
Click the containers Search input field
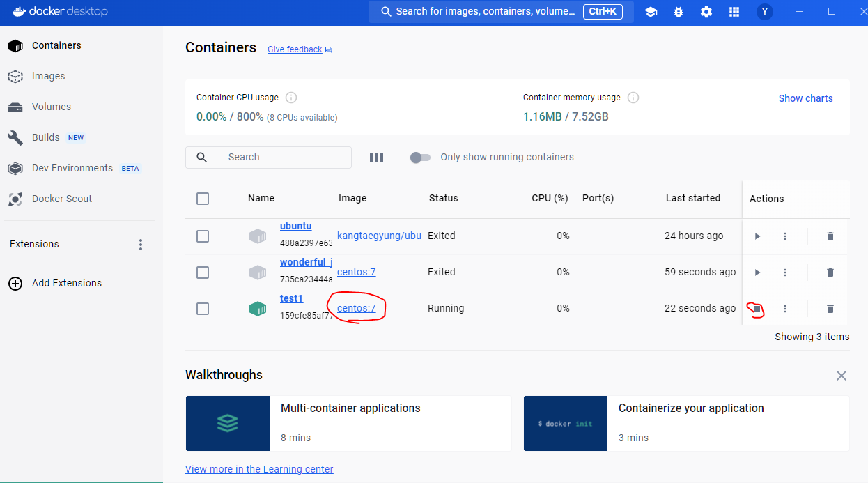pos(268,158)
